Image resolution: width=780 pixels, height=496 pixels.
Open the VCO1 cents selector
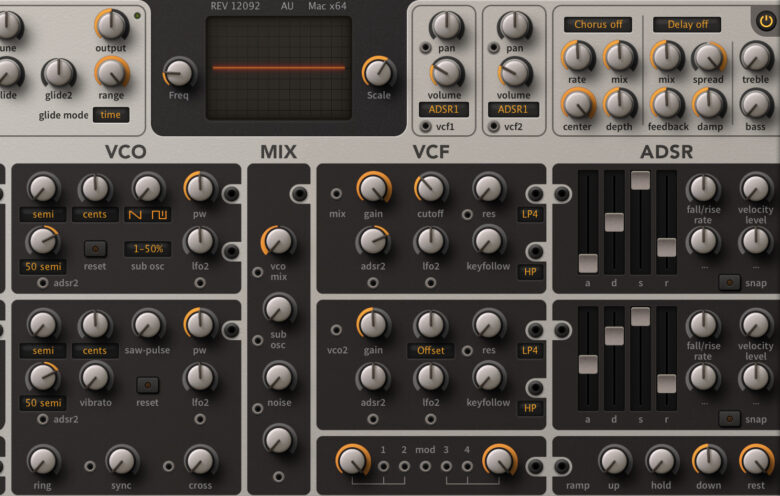pos(95,214)
